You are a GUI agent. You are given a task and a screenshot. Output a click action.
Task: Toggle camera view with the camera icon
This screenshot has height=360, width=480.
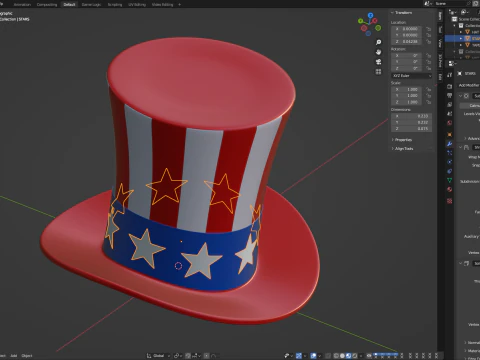[378, 62]
